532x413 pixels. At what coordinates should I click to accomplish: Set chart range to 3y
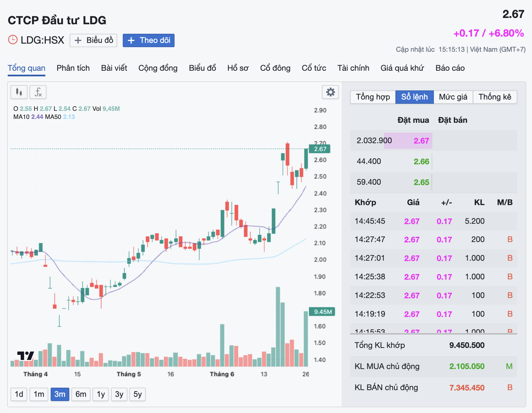coord(119,394)
